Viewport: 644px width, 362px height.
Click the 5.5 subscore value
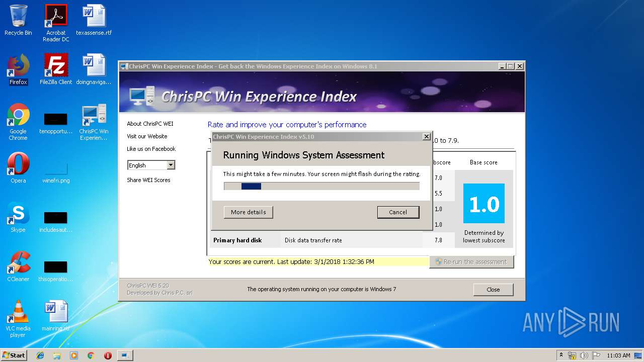coord(438,194)
